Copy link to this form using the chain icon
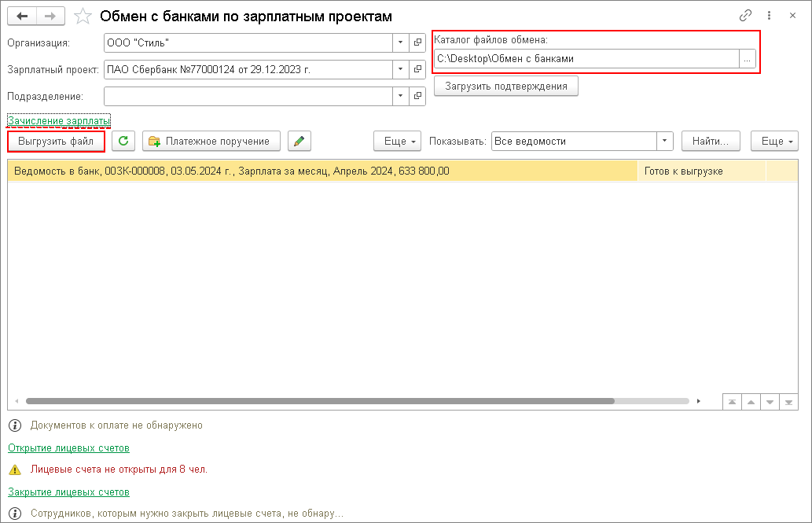 pos(745,16)
